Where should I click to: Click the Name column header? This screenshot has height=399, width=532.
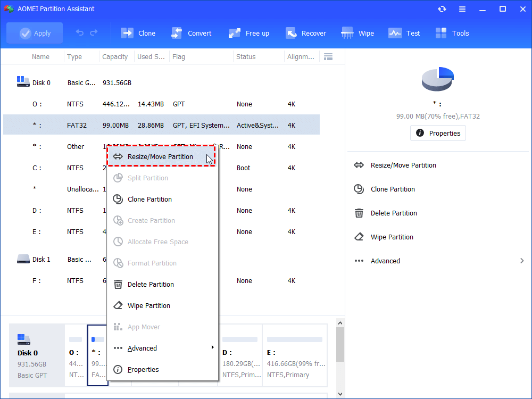point(41,57)
